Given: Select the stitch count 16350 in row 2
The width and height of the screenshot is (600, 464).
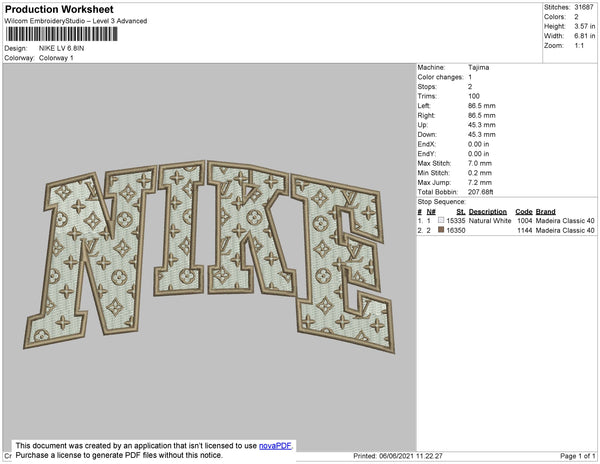Looking at the screenshot, I should tap(456, 230).
